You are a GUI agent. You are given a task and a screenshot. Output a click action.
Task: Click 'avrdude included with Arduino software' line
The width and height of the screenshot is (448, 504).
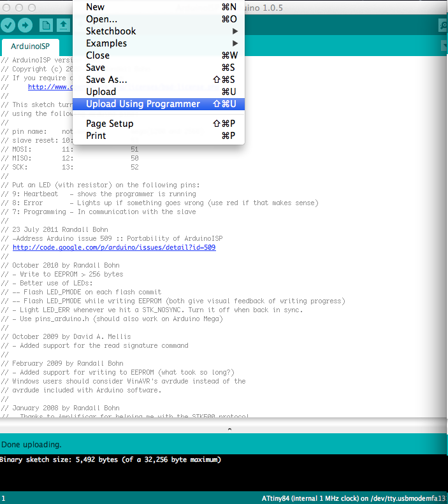coord(81,390)
